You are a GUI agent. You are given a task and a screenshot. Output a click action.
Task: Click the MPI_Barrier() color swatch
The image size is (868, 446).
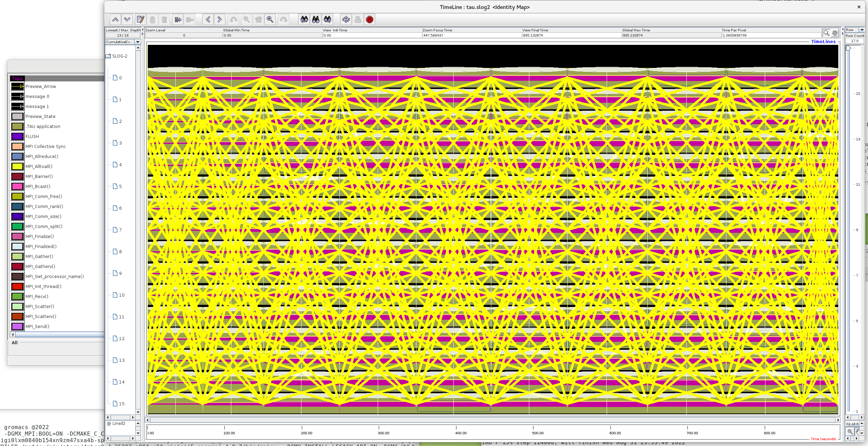coord(17,177)
